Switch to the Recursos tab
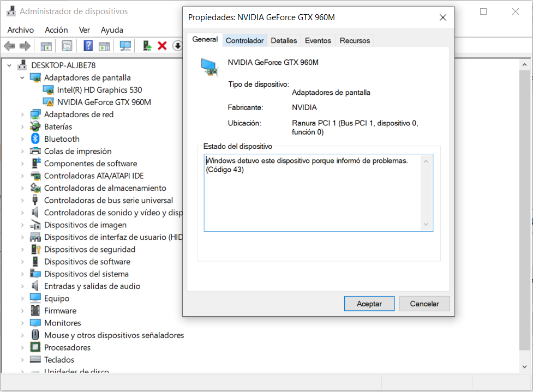 (355, 40)
